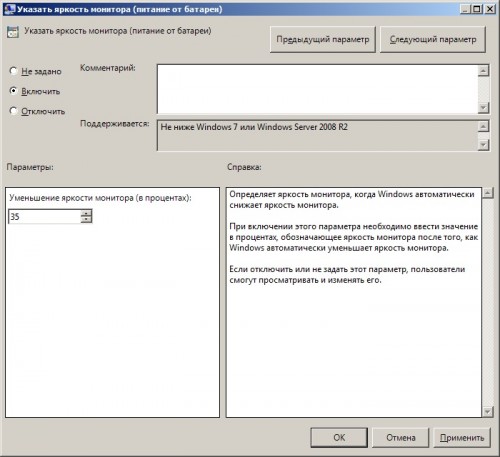Click inside the Комментарий text box
Viewport: 500px width, 457px height.
click(317, 89)
